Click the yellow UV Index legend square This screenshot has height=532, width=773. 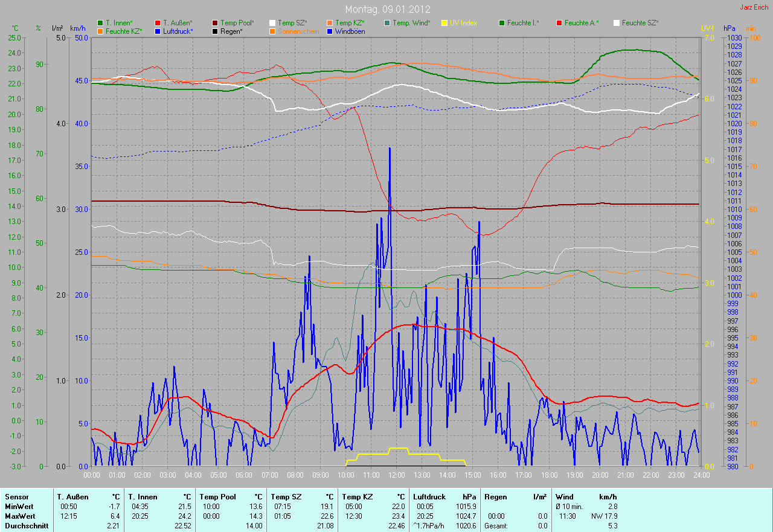[444, 23]
